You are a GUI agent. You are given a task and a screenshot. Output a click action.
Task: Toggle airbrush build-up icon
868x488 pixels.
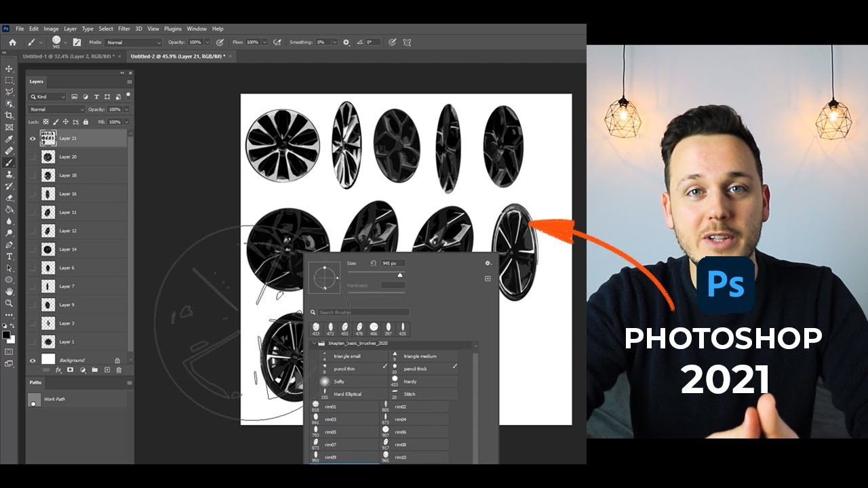coord(277,42)
